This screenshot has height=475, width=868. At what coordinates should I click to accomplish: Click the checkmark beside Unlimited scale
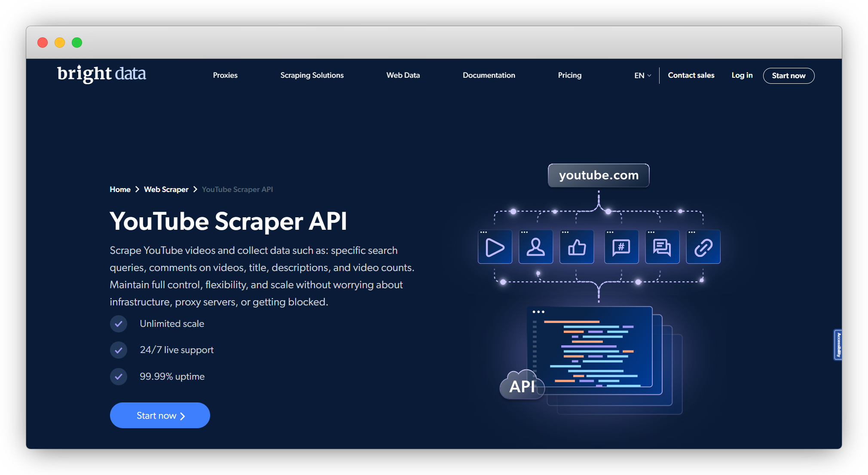click(x=119, y=324)
